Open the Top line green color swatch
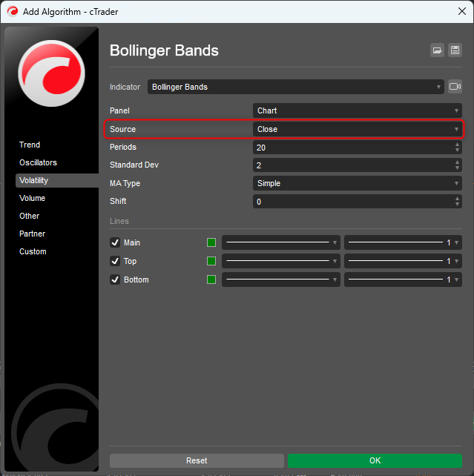 (211, 261)
